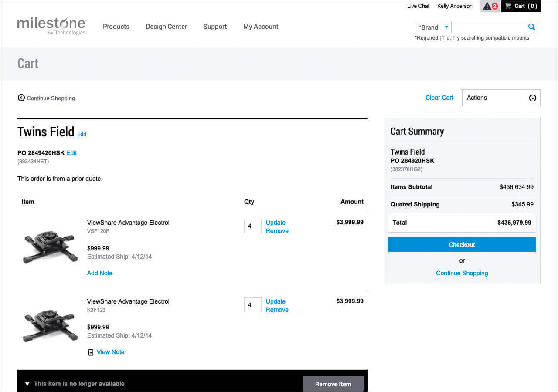Click the Cart (0) label in header

(526, 6)
